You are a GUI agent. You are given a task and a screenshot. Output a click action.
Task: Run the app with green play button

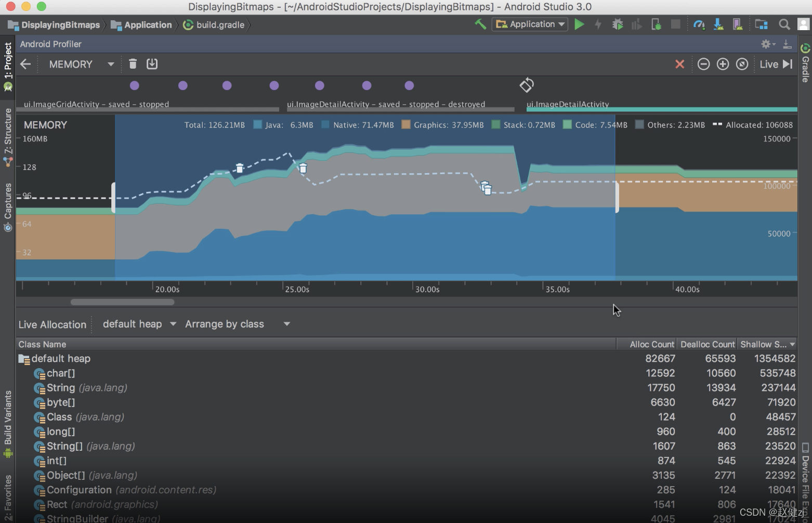point(579,24)
